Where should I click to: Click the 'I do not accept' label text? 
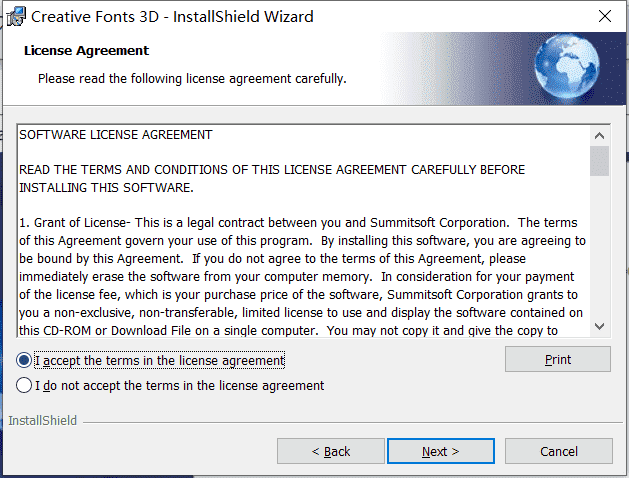click(179, 385)
